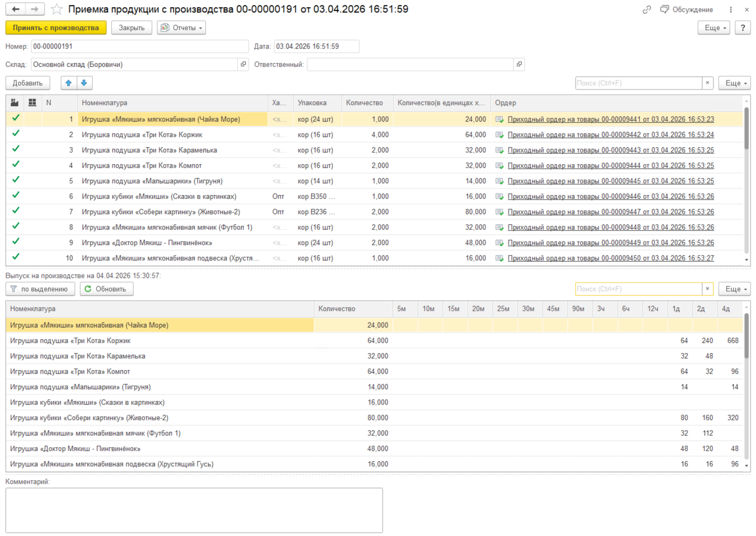Click the Закрыть button
This screenshot has height=536, width=756.
click(x=131, y=28)
